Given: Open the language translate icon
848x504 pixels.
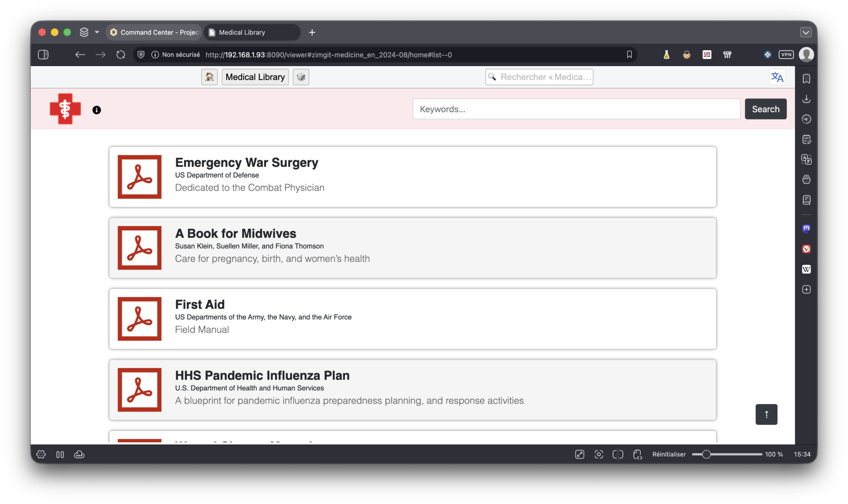Looking at the screenshot, I should 777,77.
